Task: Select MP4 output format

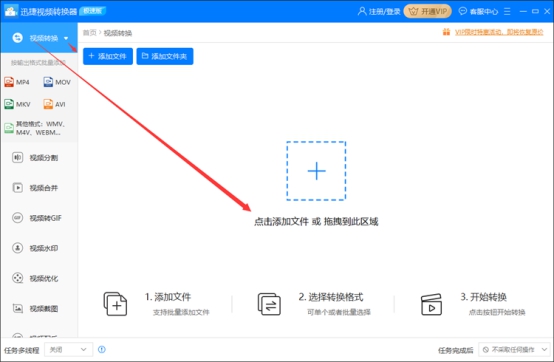Action: click(x=17, y=82)
